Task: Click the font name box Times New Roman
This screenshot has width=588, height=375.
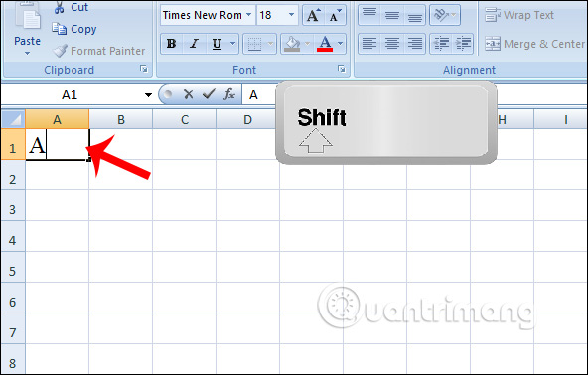Action: click(x=203, y=15)
